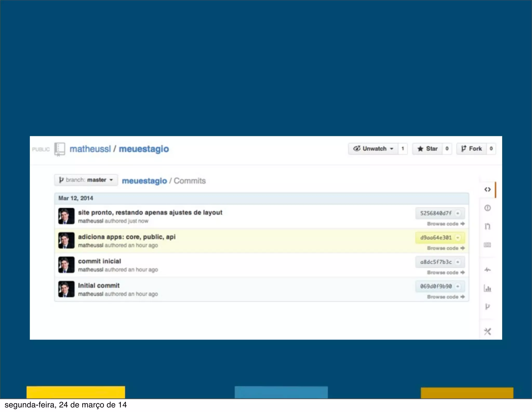Open the branch: master dropdown

pyautogui.click(x=86, y=180)
